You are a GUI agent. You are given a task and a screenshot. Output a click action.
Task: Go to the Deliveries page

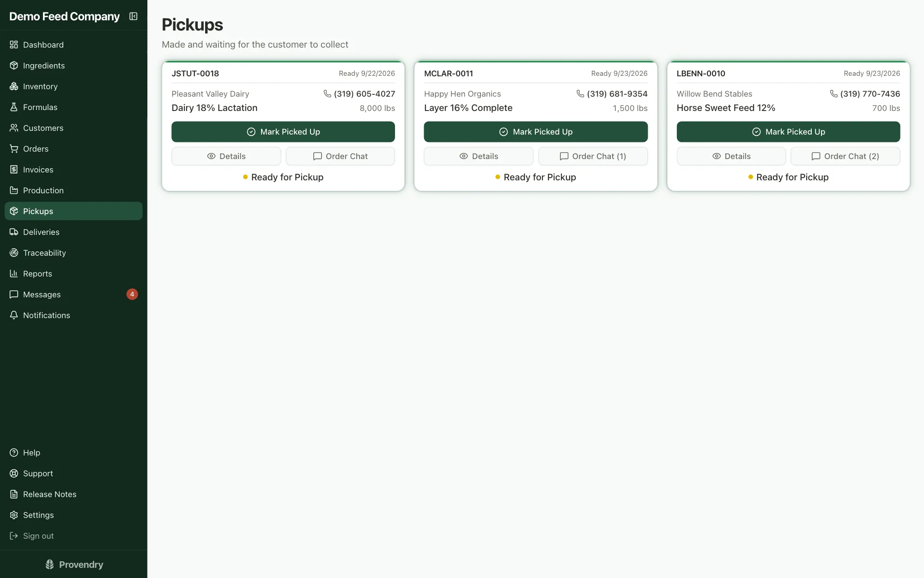[73, 232]
